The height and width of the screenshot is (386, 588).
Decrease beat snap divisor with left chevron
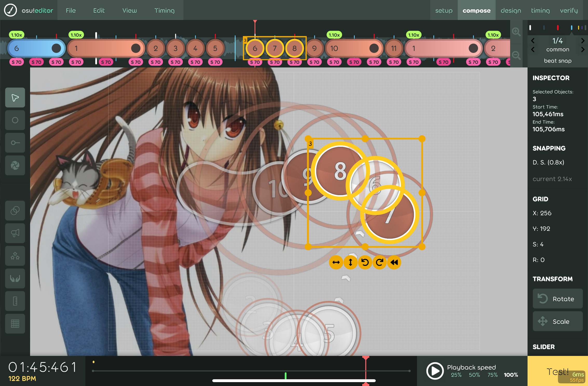coord(533,41)
